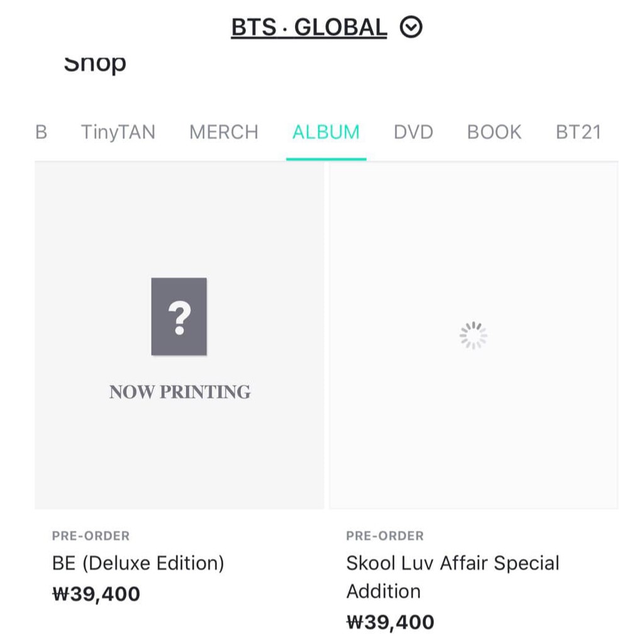Image resolution: width=644 pixels, height=644 pixels.
Task: Click PRE-ORDER label above Skool Luv Affair
Action: [x=385, y=536]
